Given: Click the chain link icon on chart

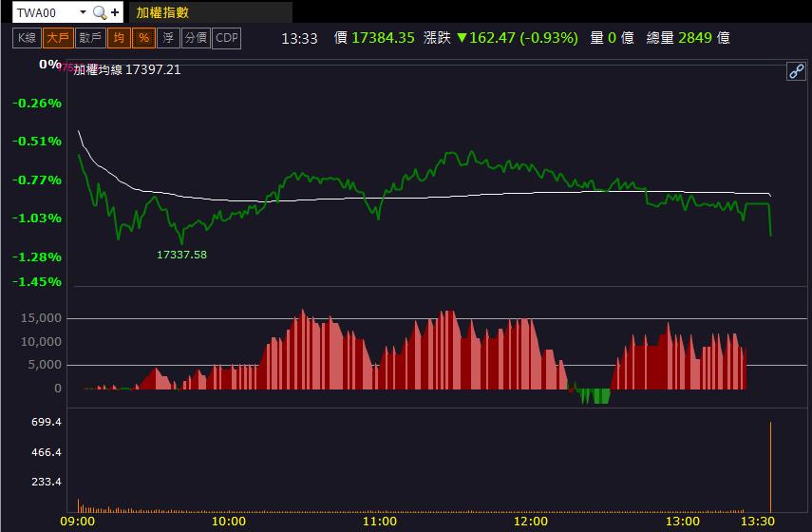Looking at the screenshot, I should [x=796, y=71].
